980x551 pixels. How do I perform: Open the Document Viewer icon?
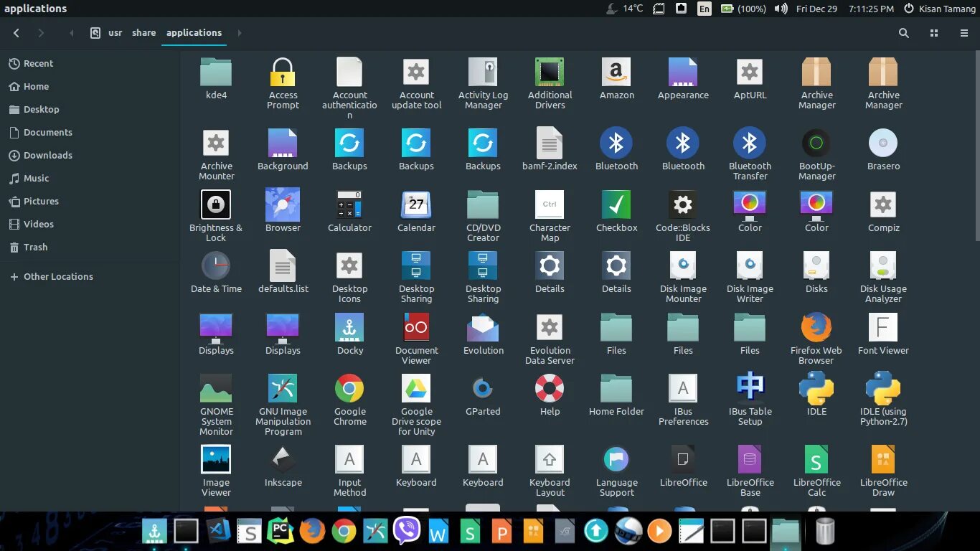(x=416, y=328)
